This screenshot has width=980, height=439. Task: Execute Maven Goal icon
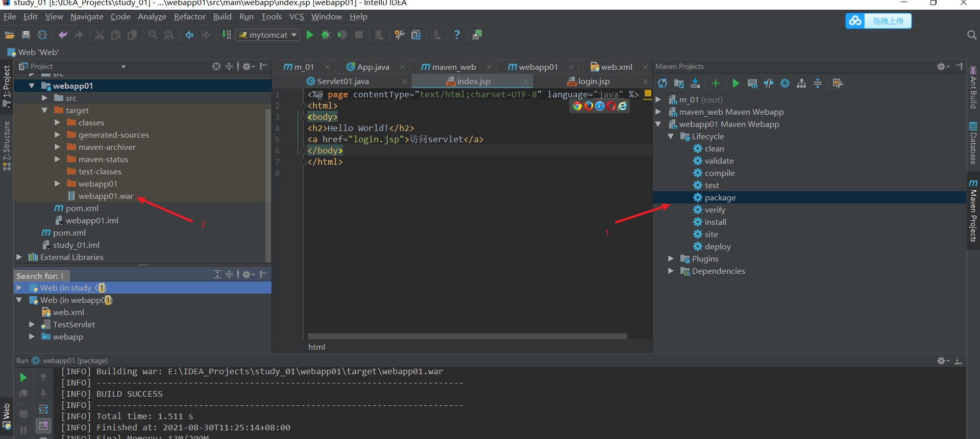pyautogui.click(x=752, y=83)
